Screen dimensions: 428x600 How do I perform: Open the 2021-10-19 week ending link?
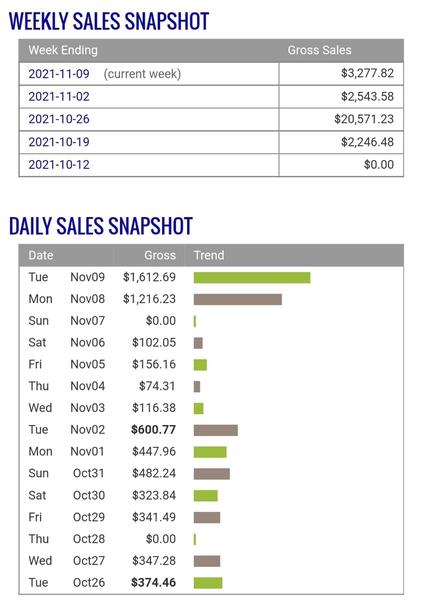click(59, 142)
